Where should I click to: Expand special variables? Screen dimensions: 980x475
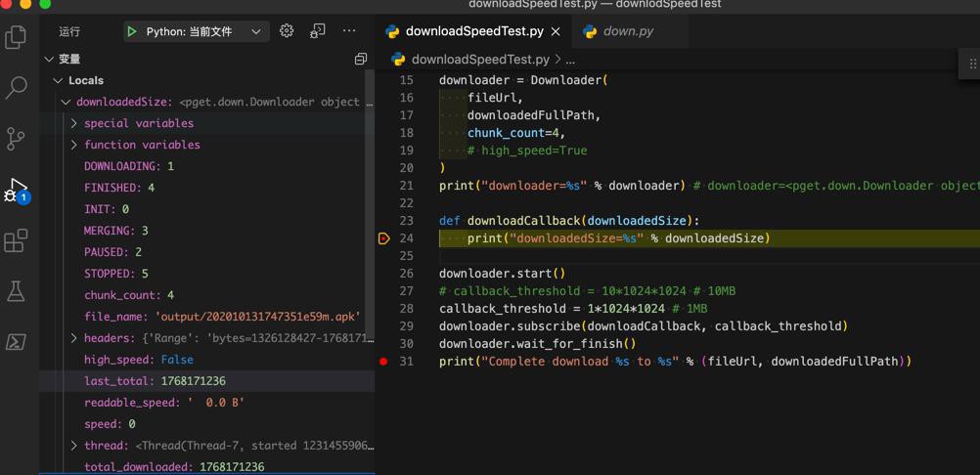click(x=73, y=123)
